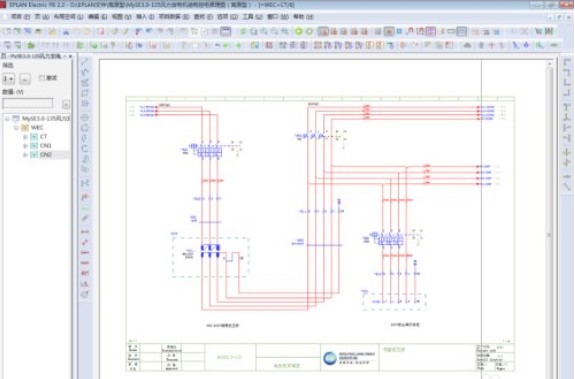Image resolution: width=575 pixels, height=379 pixels.
Task: Select the WEC folder tree item
Action: click(37, 128)
